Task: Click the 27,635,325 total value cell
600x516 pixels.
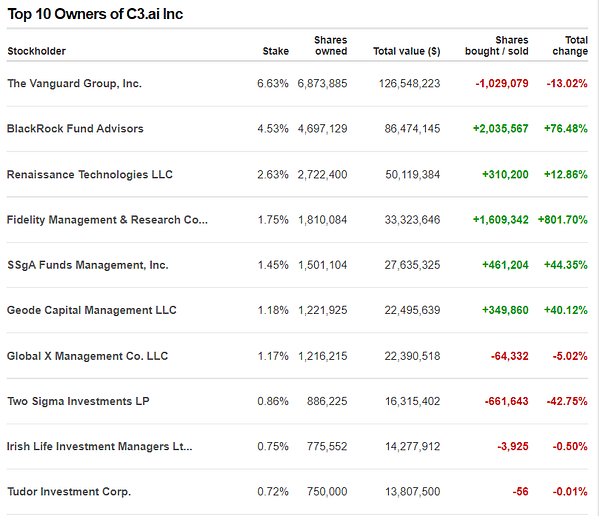Action: [x=412, y=265]
